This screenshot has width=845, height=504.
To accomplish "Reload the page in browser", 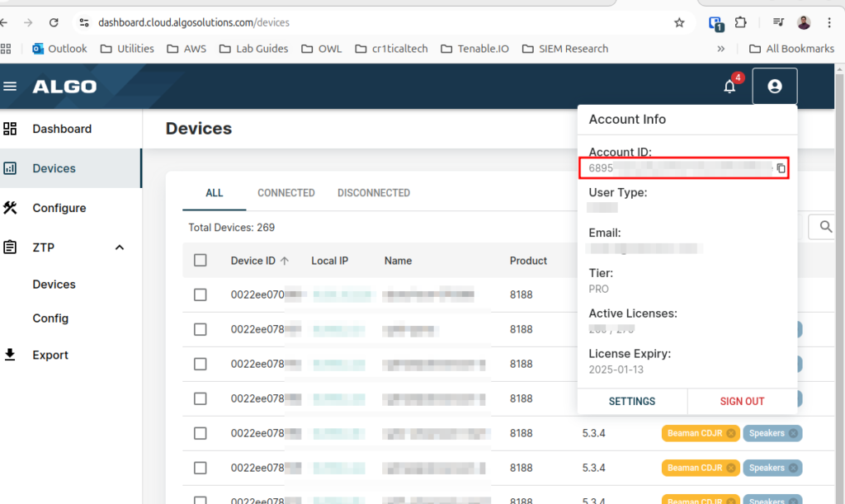I will tap(54, 22).
